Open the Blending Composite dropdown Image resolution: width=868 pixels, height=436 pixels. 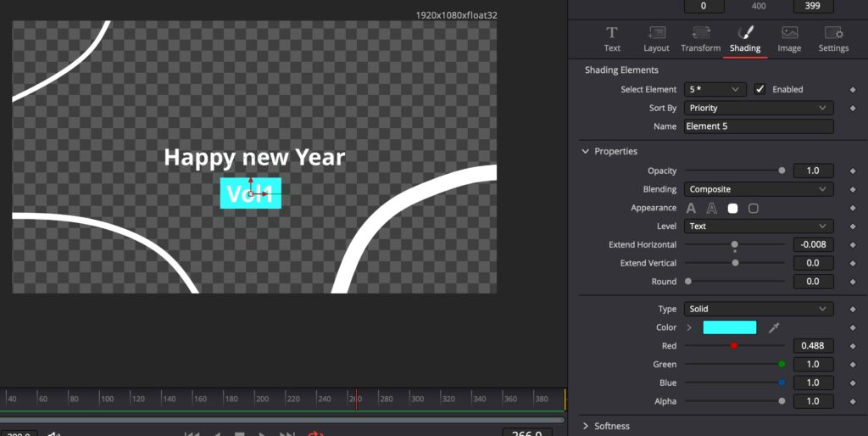point(759,189)
